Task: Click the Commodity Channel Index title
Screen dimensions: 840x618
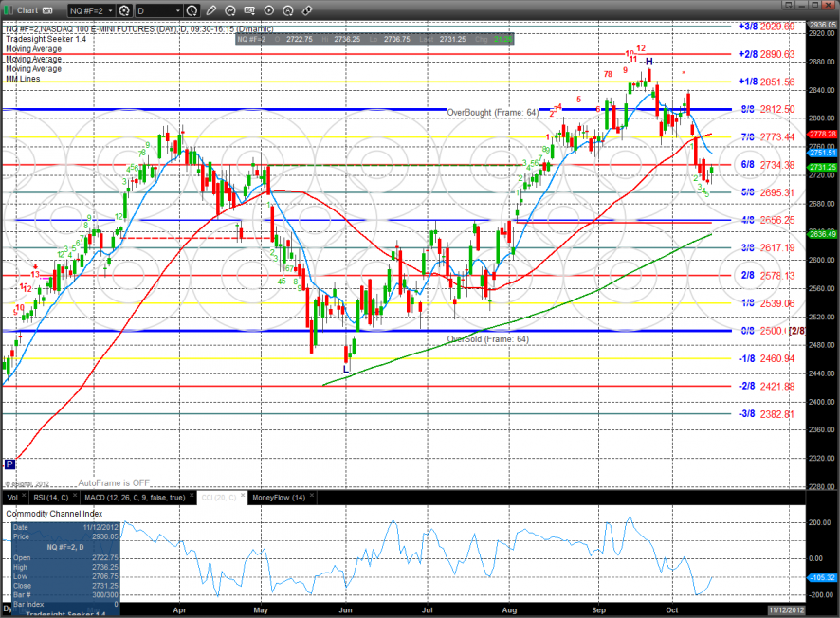Action: (x=54, y=514)
